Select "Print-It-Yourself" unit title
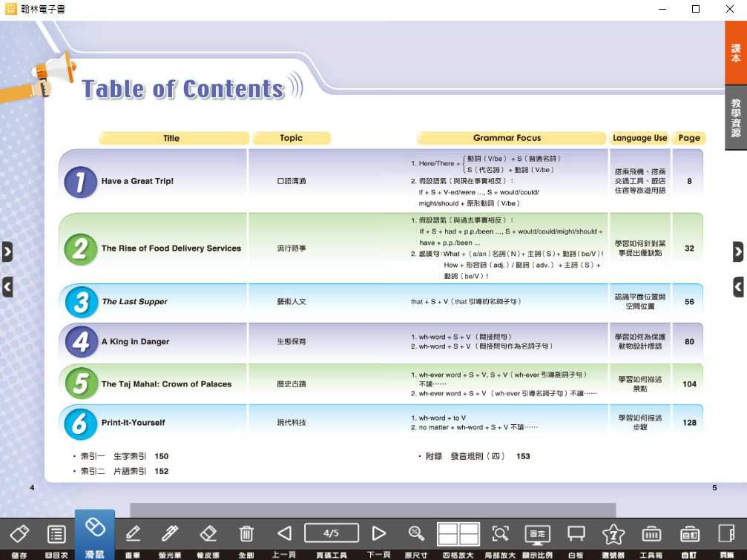The height and width of the screenshot is (560, 747). [133, 422]
